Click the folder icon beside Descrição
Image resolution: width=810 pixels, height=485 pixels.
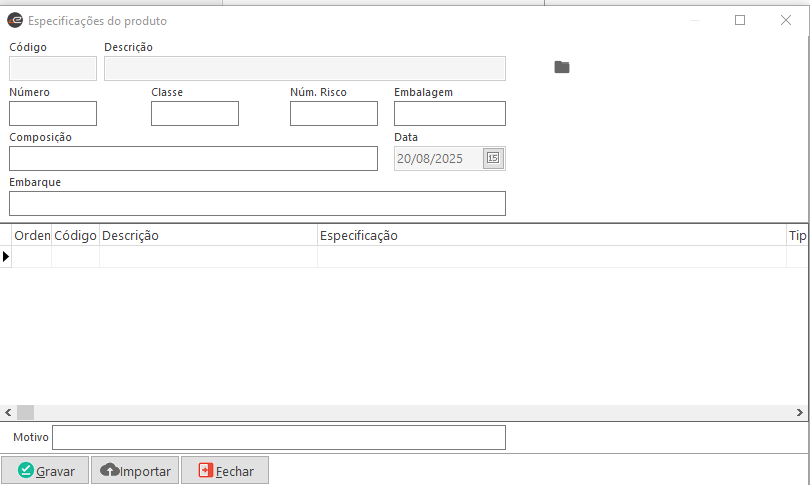tap(562, 67)
